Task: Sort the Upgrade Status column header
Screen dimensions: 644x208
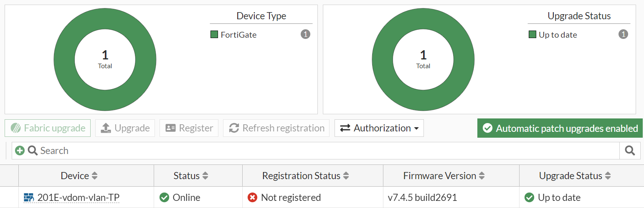Action: click(608, 176)
